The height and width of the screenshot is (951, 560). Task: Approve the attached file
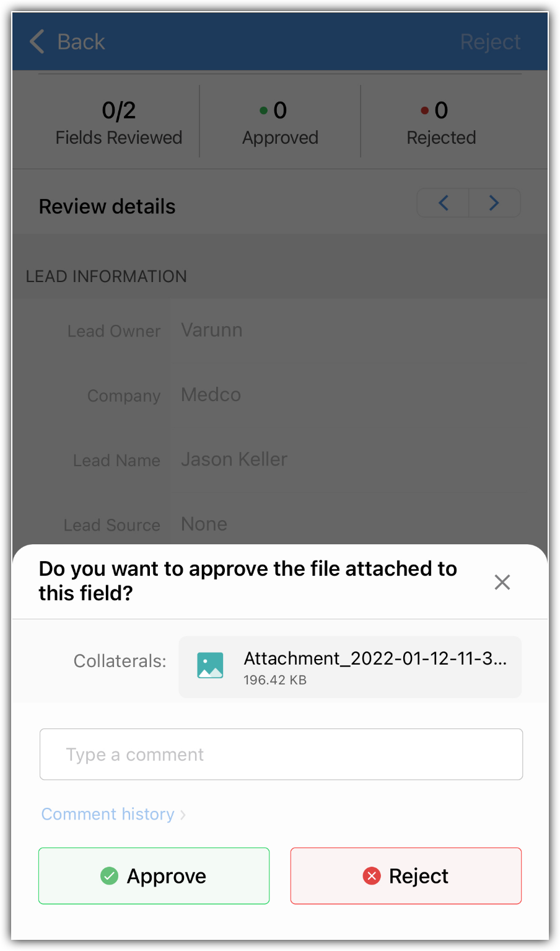click(x=154, y=875)
